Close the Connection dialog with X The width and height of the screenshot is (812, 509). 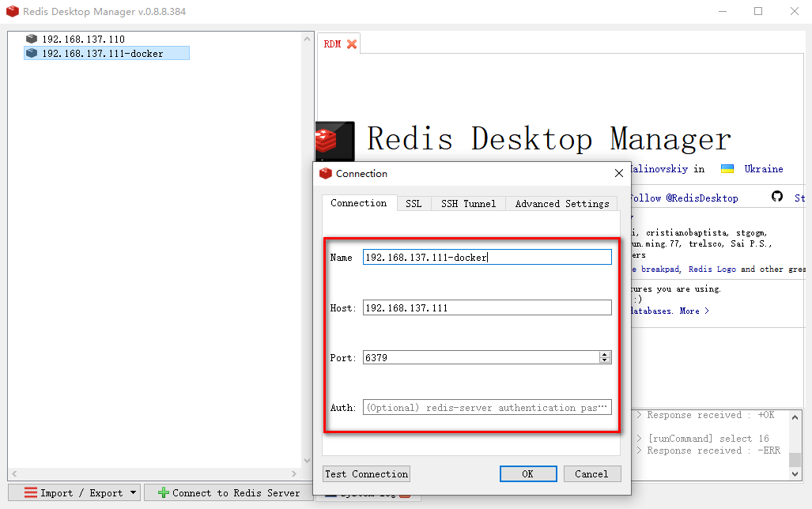[619, 173]
